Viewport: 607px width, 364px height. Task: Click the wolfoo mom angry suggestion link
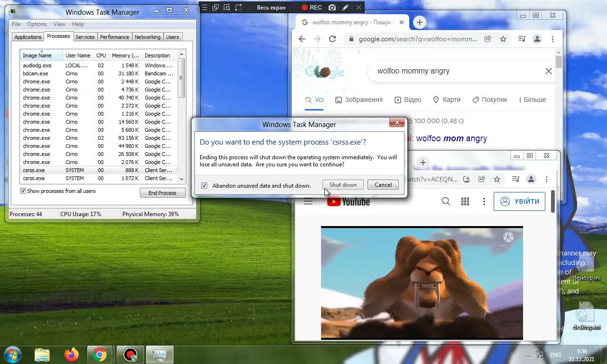[451, 138]
